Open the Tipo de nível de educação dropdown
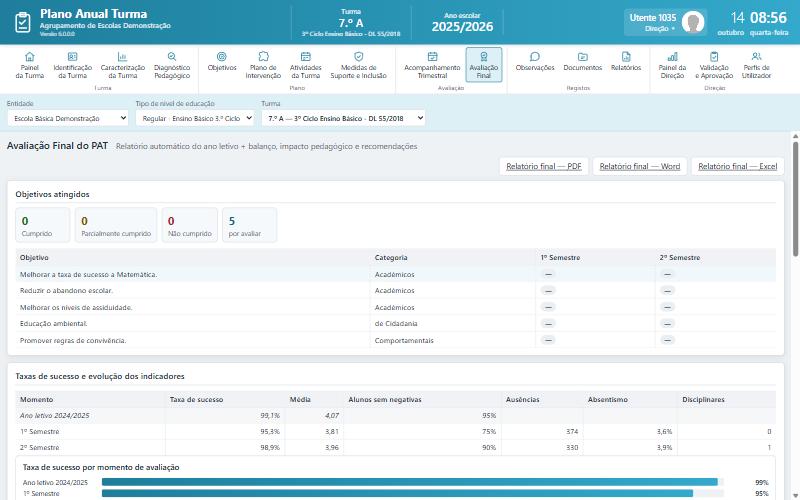The image size is (800, 500). pyautogui.click(x=195, y=118)
